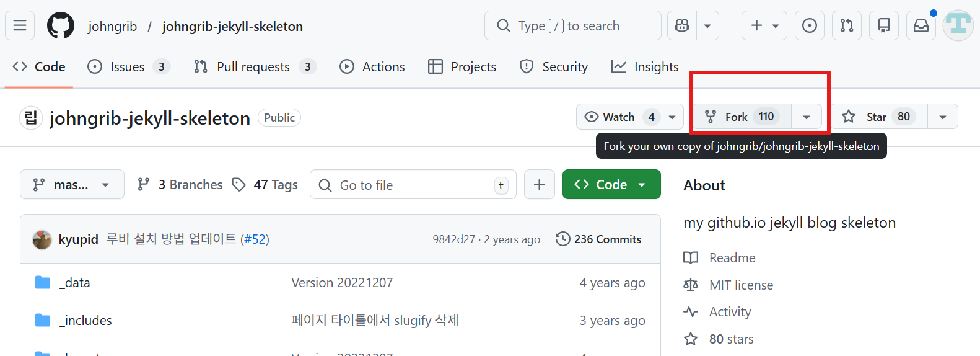Open the johngrib-jekyll-skeleton breadcrumb link
Image resolution: width=980 pixels, height=356 pixels.
click(232, 26)
